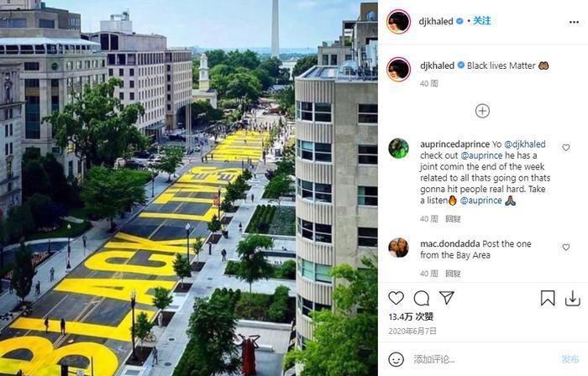Click djkhaled's header profile avatar

coord(399,22)
